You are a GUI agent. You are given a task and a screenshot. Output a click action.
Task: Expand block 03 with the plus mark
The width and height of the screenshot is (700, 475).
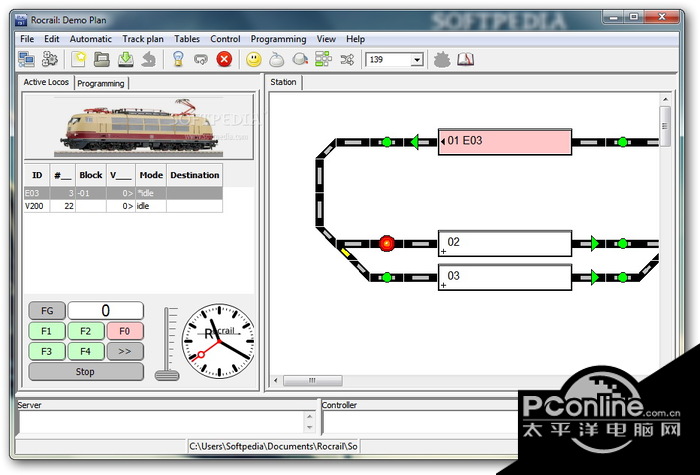point(443,285)
